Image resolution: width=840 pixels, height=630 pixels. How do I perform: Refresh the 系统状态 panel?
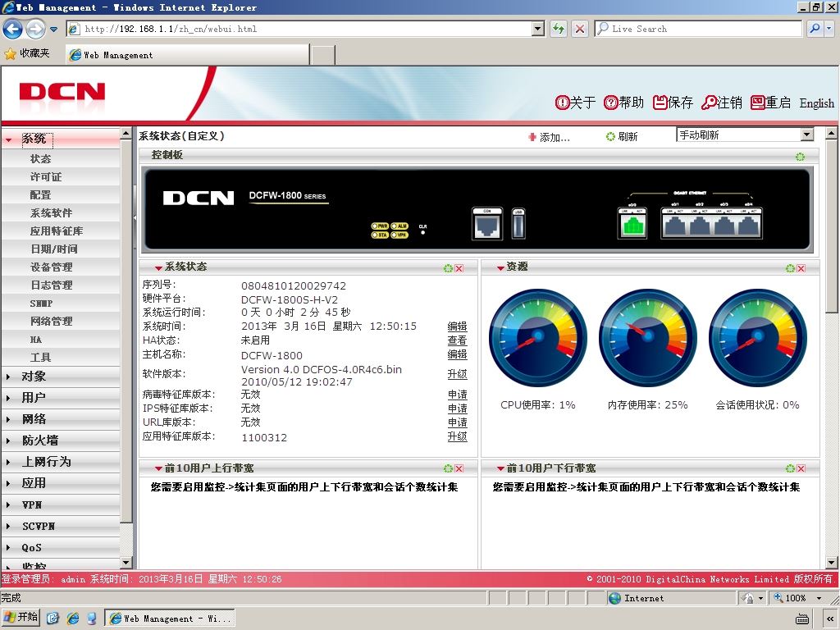pos(449,268)
